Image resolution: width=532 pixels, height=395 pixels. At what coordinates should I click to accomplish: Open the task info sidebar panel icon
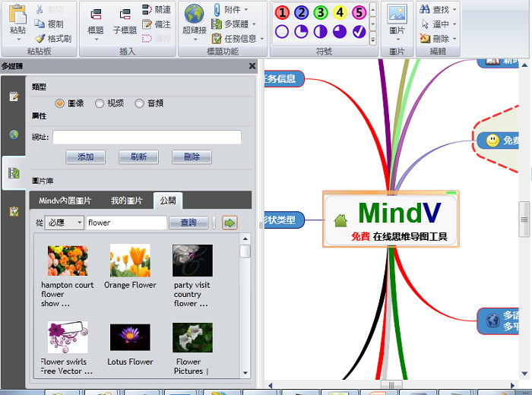[14, 212]
